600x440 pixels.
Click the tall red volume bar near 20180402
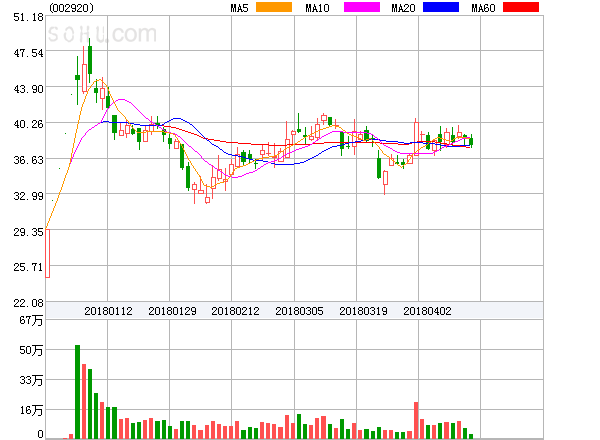416,420
